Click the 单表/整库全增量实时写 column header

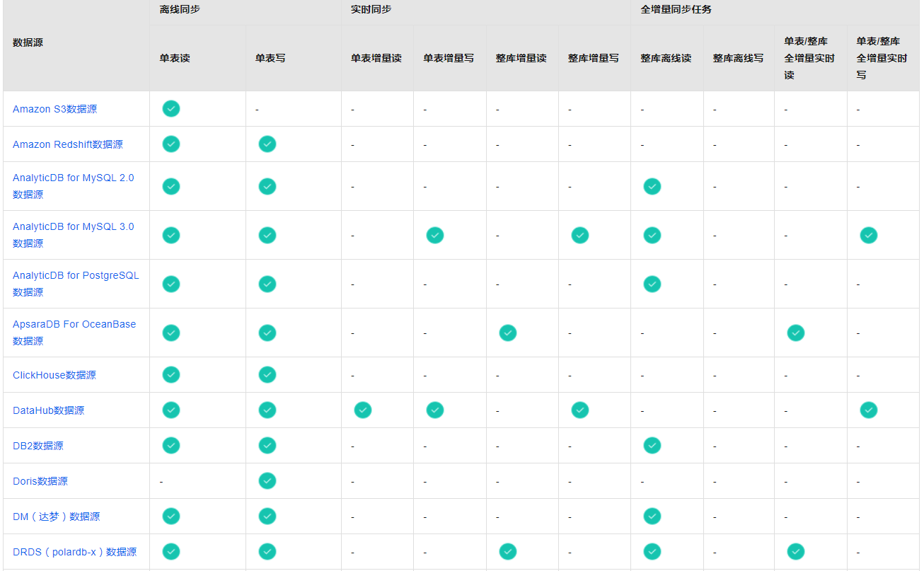pyautogui.click(x=882, y=58)
